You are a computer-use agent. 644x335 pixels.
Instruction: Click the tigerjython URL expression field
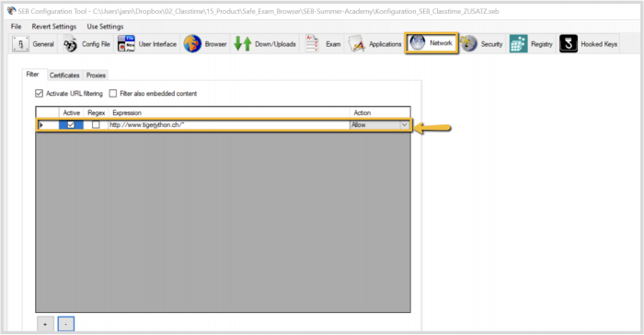229,124
